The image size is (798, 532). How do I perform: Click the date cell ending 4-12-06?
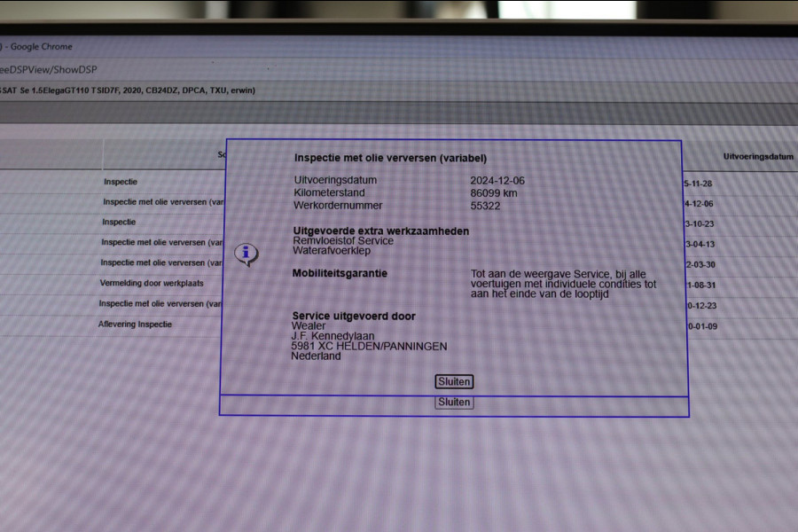[699, 204]
